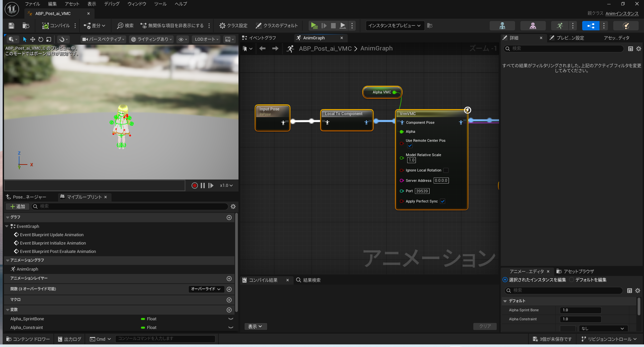Click the record button under the viewport
The image size is (644, 347).
click(x=194, y=186)
